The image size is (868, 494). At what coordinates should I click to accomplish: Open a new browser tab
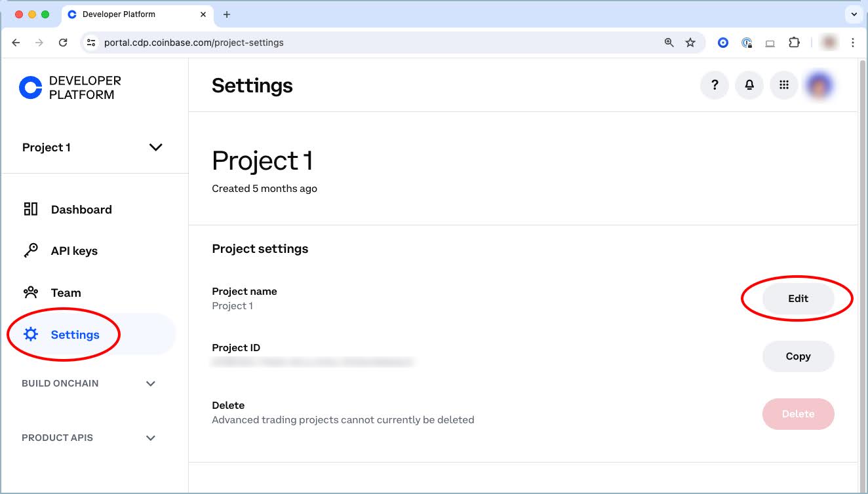pyautogui.click(x=227, y=14)
